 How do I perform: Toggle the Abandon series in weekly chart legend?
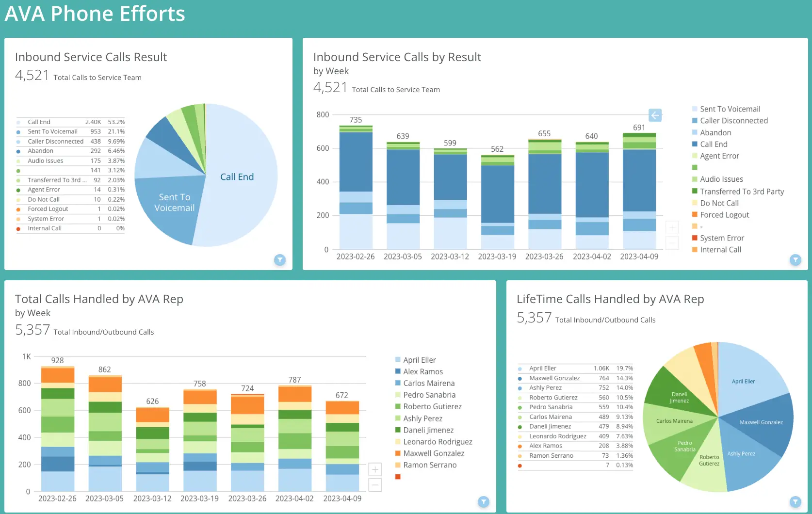(x=712, y=132)
